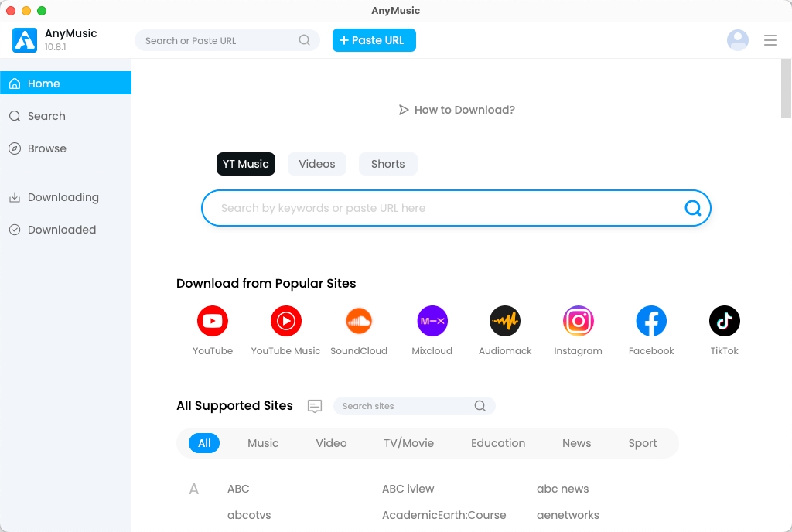Open the YouTube Music site icon
Screen dimensions: 792x532
pos(286,321)
